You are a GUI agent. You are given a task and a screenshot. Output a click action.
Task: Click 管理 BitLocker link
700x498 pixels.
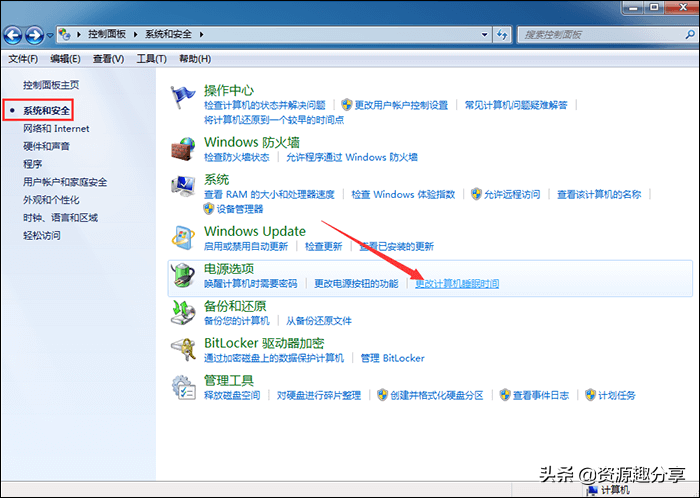point(392,358)
